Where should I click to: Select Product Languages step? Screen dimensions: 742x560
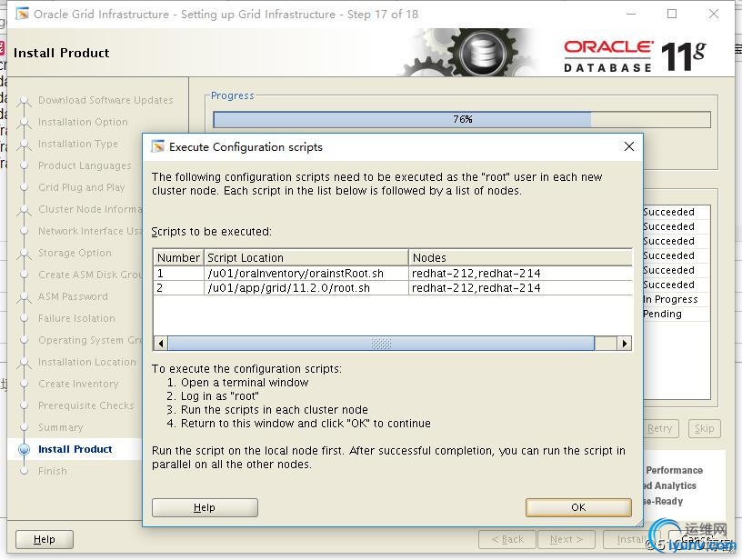coord(85,165)
